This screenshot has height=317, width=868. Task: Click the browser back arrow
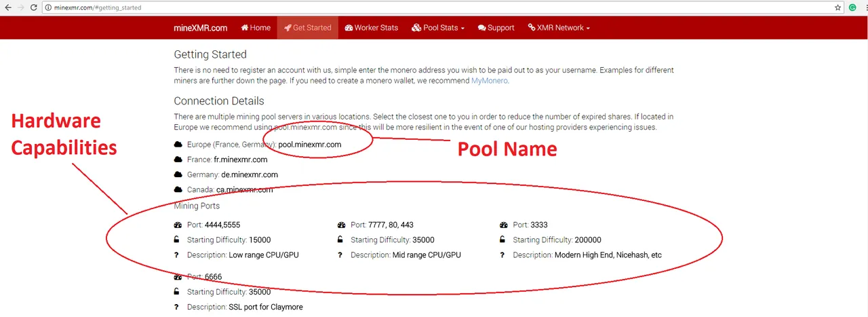click(7, 7)
